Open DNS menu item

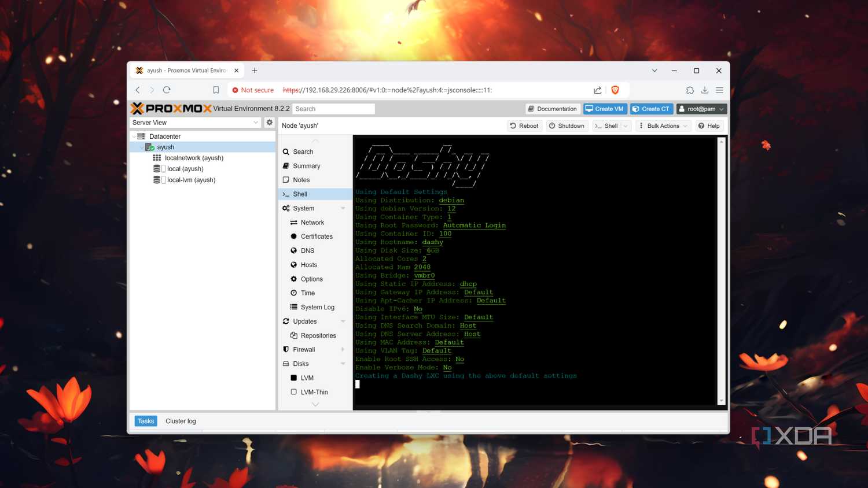pyautogui.click(x=307, y=251)
